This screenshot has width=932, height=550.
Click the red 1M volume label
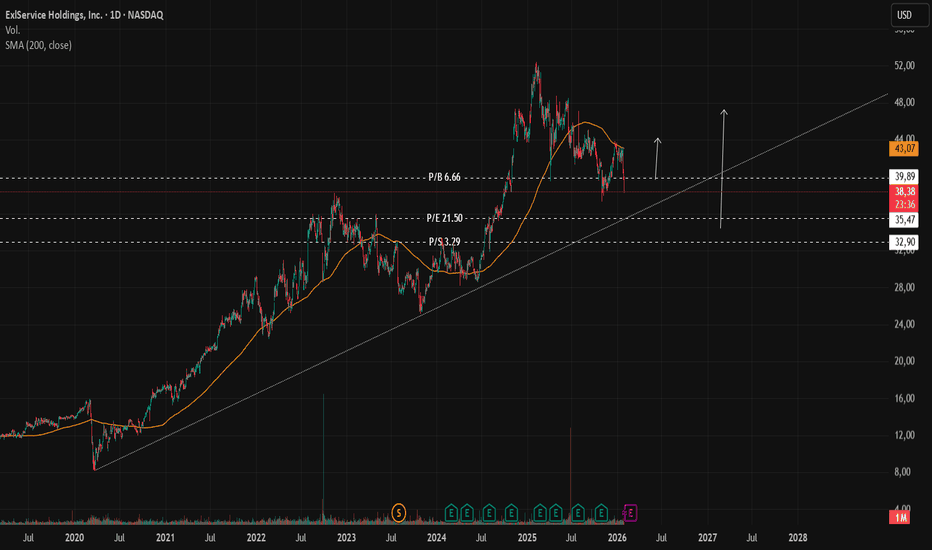coord(900,518)
